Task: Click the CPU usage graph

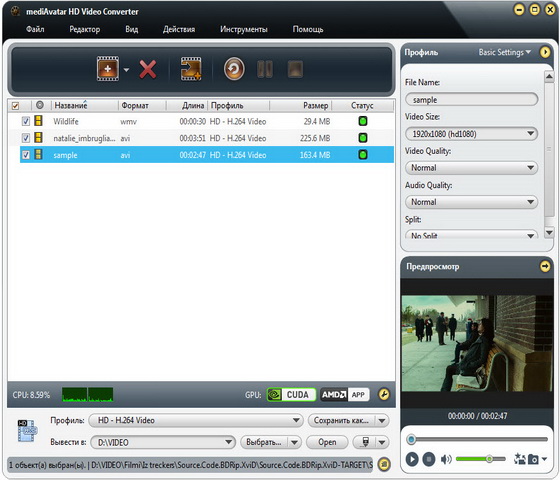Action: 88,395
